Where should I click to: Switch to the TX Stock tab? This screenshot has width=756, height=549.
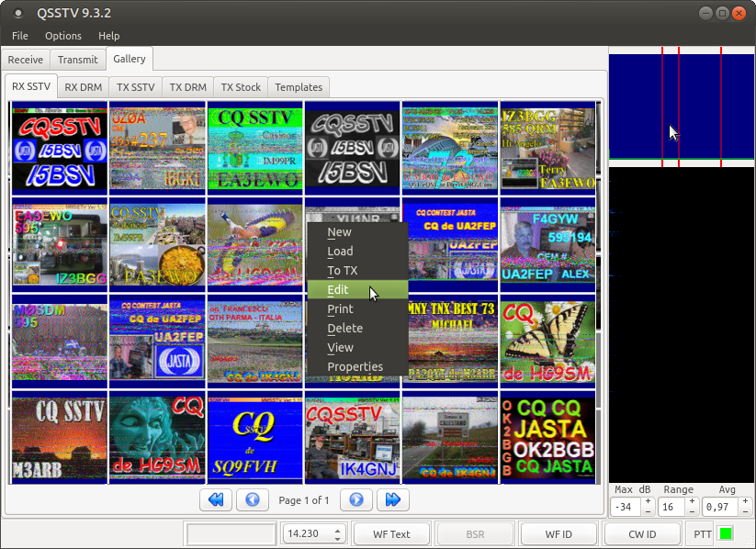pos(241,87)
